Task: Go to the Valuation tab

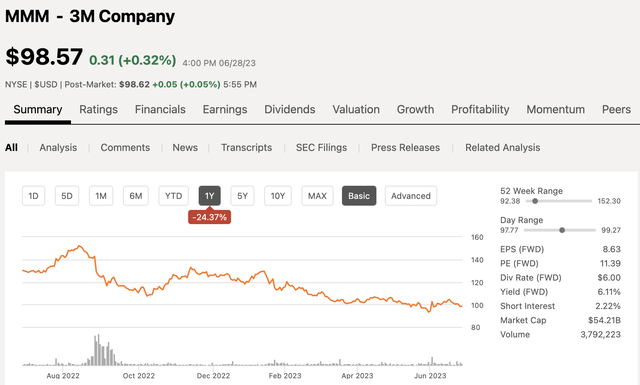Action: click(x=356, y=109)
